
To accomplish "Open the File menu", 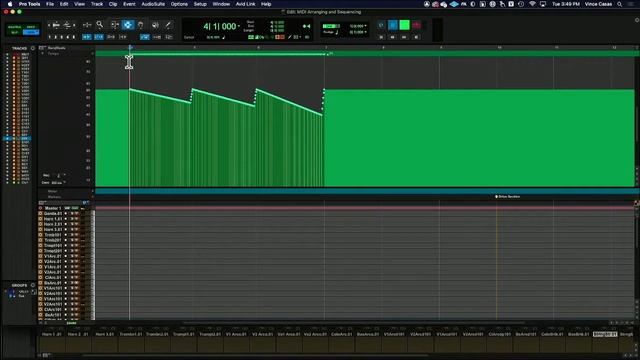I will (x=50, y=4).
